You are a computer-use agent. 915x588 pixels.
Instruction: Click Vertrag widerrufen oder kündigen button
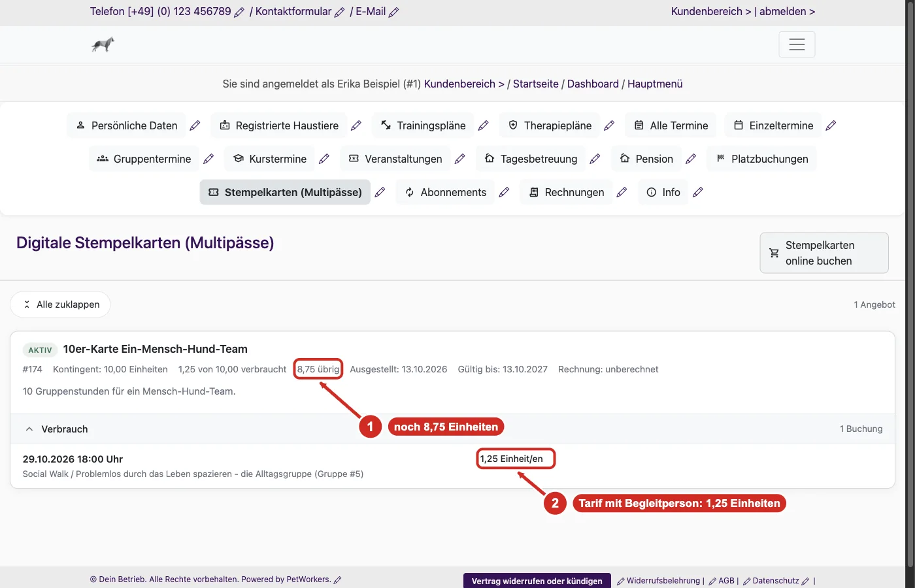coord(537,581)
